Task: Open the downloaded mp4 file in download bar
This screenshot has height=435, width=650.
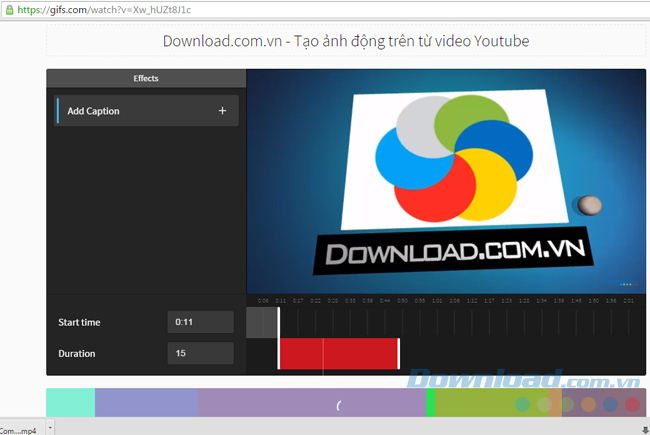Action: (x=20, y=428)
